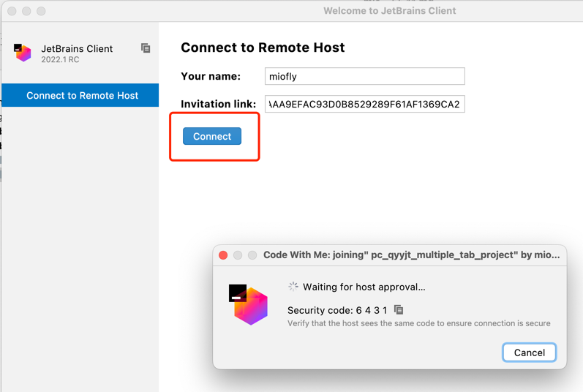Screen dimensions: 583x392
Task: Click the Your name: label
Action: (211, 76)
